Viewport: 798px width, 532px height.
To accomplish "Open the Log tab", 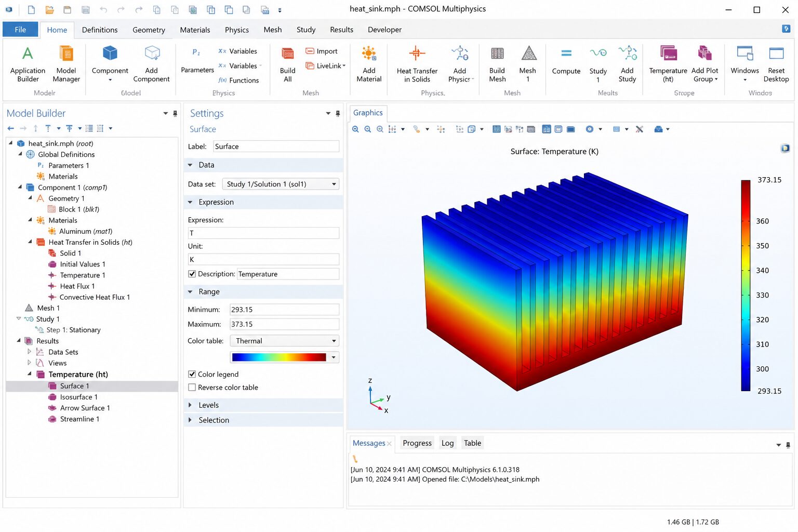I will pyautogui.click(x=447, y=443).
